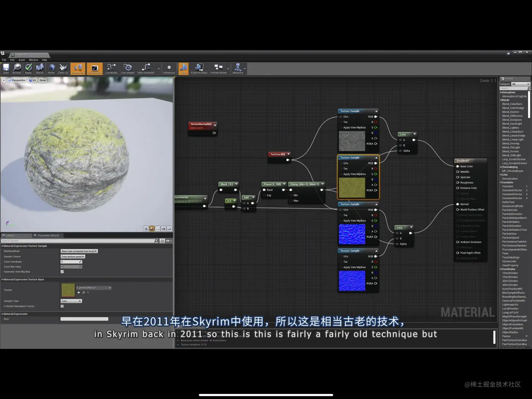Viewport: 532px width, 399px height.
Task: Click the Preview Nodes toolbar icon
Action: point(218,69)
